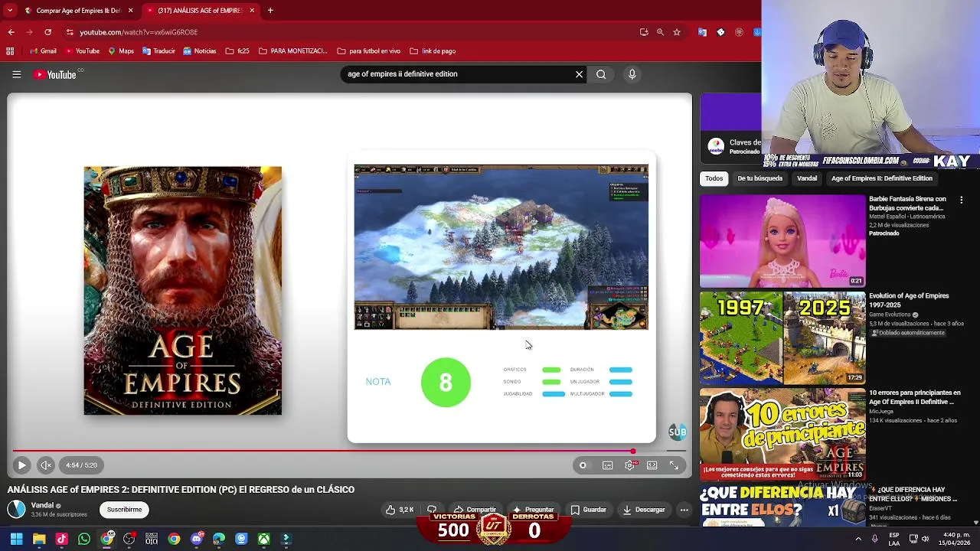Play the paused YouTube video
980x551 pixels.
pyautogui.click(x=21, y=465)
